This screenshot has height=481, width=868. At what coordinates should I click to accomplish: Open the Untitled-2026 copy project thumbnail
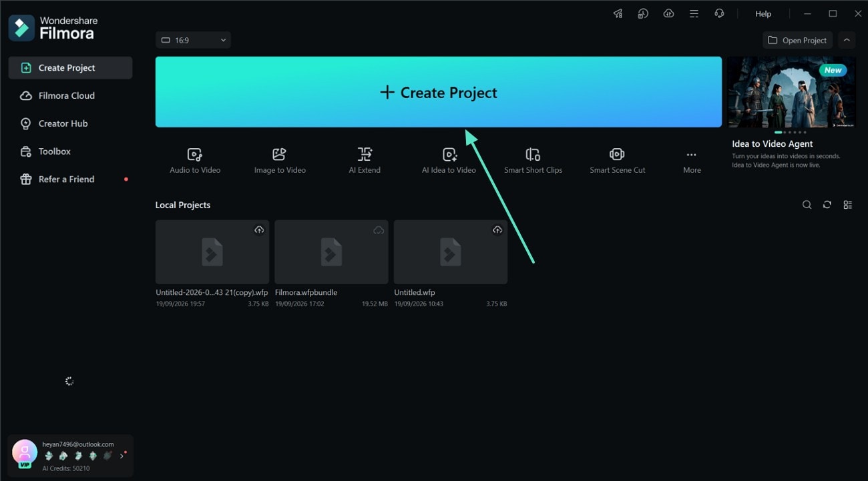pos(212,252)
